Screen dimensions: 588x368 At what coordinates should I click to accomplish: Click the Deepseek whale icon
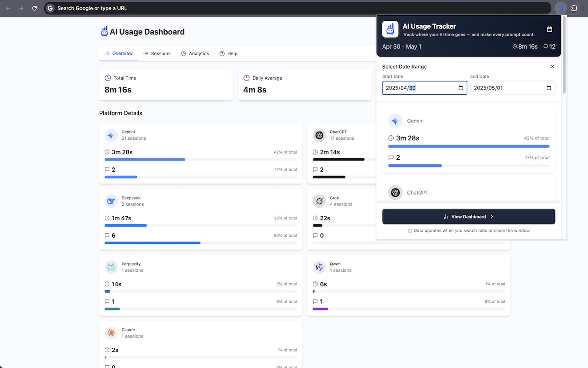[x=111, y=201]
